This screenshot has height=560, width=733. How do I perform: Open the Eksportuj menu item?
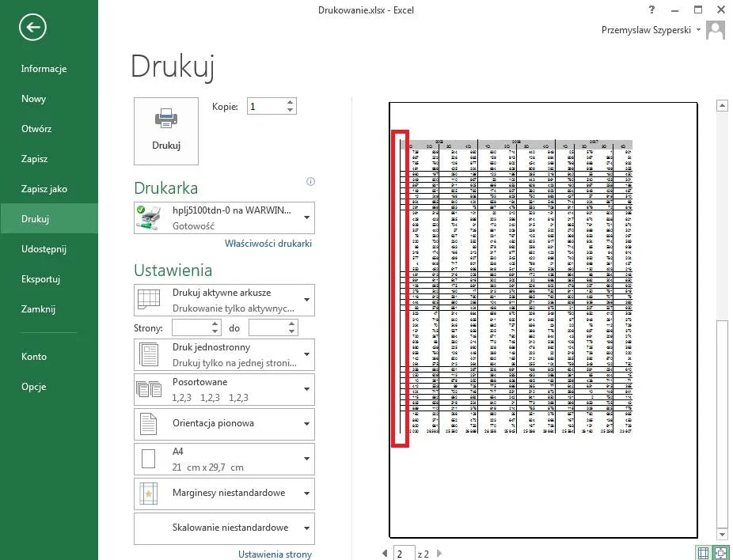41,279
